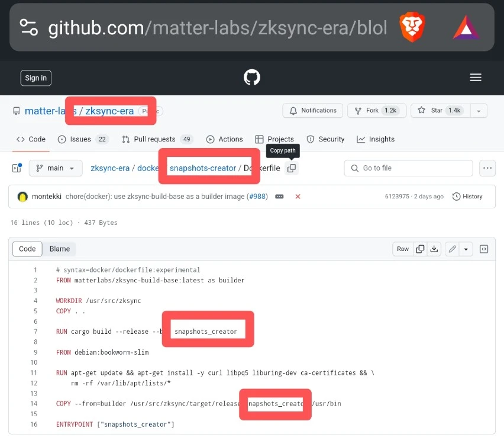Click the Go to file search field

pyautogui.click(x=408, y=168)
